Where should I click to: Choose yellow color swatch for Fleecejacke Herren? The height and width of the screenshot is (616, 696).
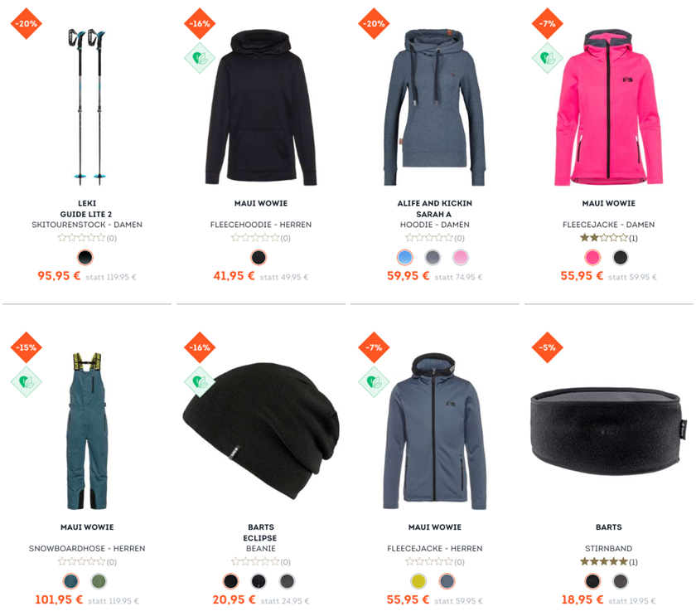(x=418, y=581)
